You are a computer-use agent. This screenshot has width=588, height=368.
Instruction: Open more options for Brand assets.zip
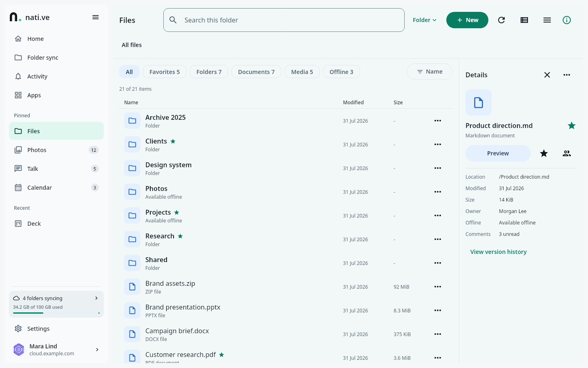[x=438, y=287]
